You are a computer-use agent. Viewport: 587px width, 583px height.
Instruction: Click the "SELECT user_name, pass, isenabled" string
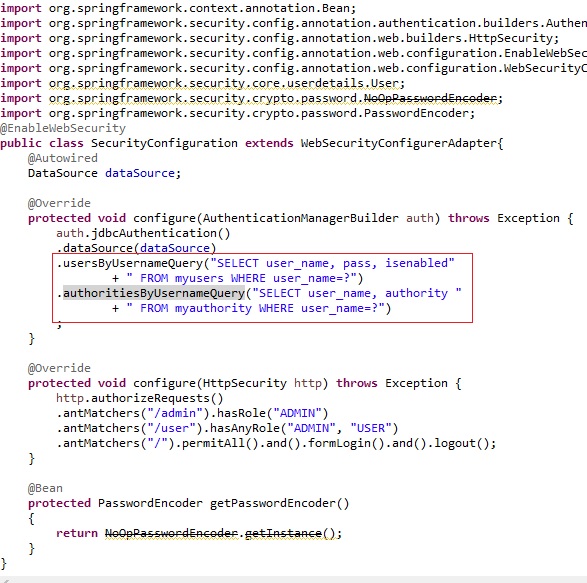click(x=332, y=263)
